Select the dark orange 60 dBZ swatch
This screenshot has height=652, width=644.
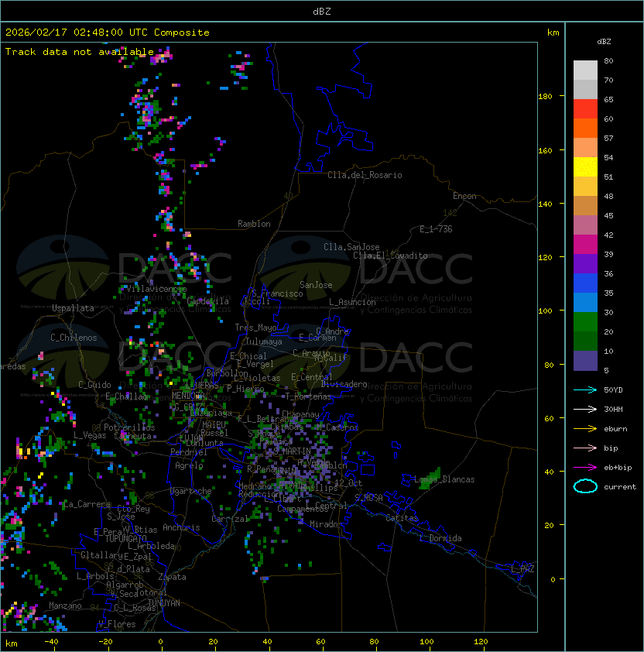coord(585,128)
